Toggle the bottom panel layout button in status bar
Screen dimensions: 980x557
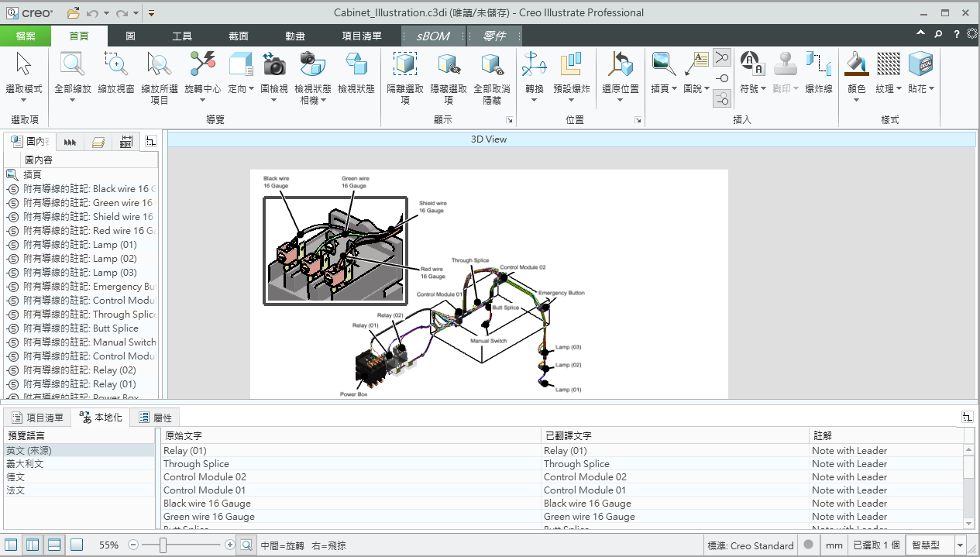54,545
